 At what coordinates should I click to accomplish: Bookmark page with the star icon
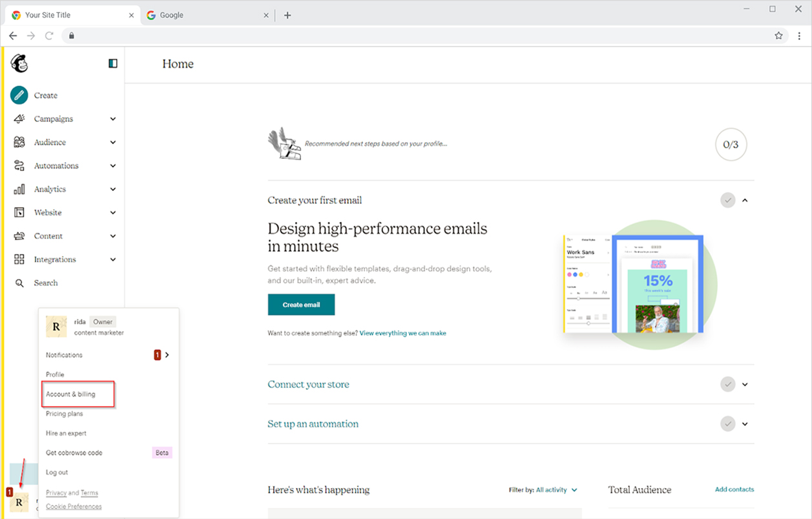[x=778, y=36]
